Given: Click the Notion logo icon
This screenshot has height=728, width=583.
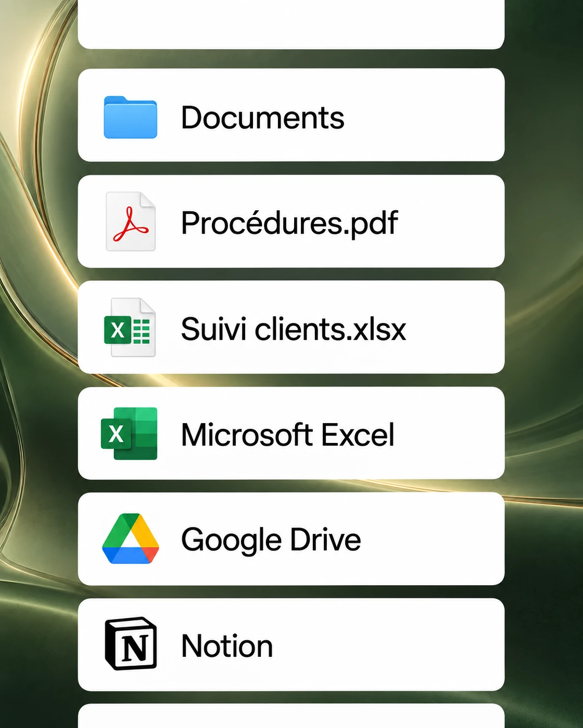Looking at the screenshot, I should [x=130, y=644].
